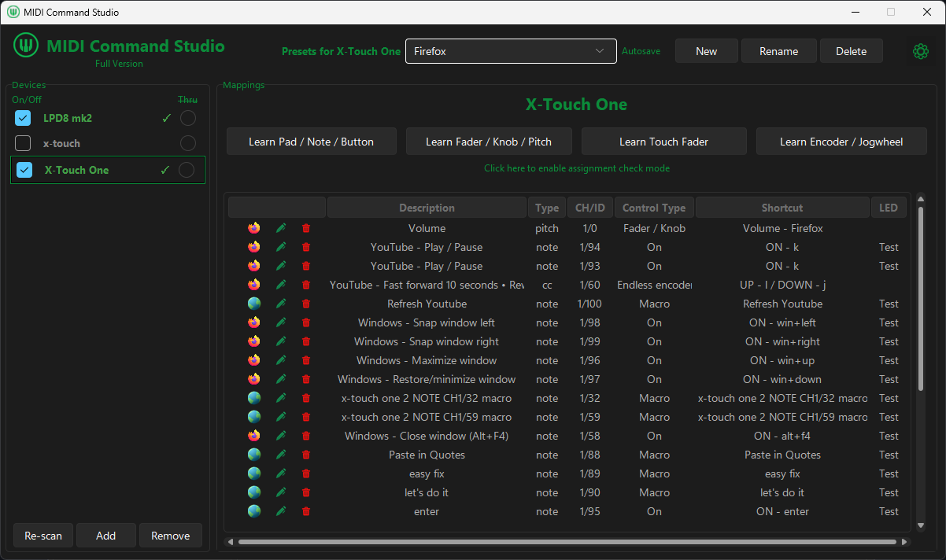This screenshot has width=946, height=560.
Task: Rename the current preset
Action: (x=779, y=51)
